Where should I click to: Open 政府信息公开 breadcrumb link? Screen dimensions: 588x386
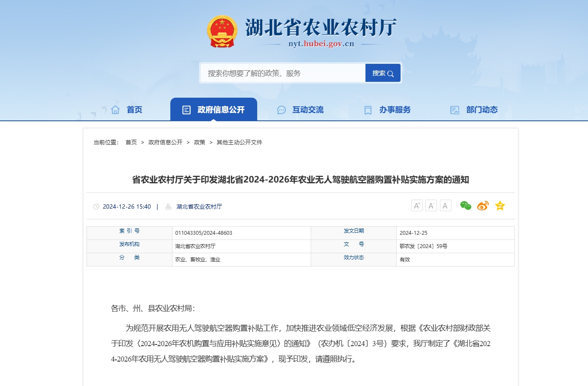click(165, 142)
